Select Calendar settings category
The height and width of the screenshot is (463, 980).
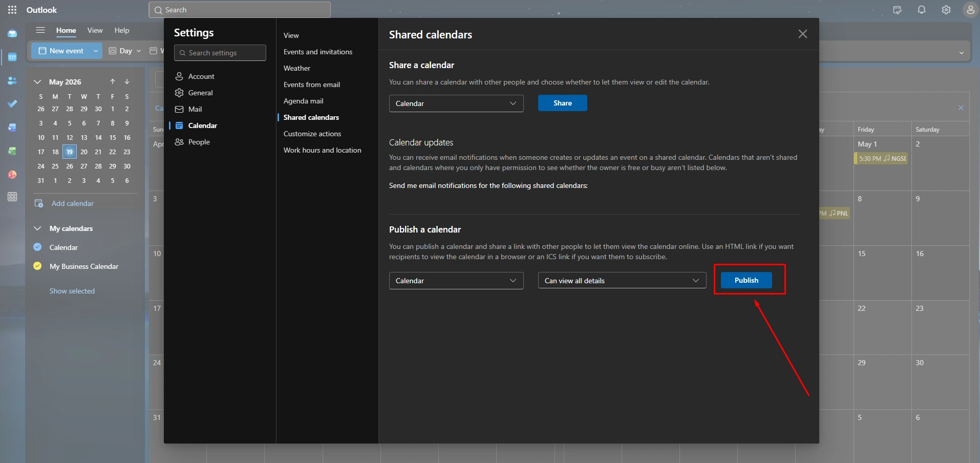point(220,125)
